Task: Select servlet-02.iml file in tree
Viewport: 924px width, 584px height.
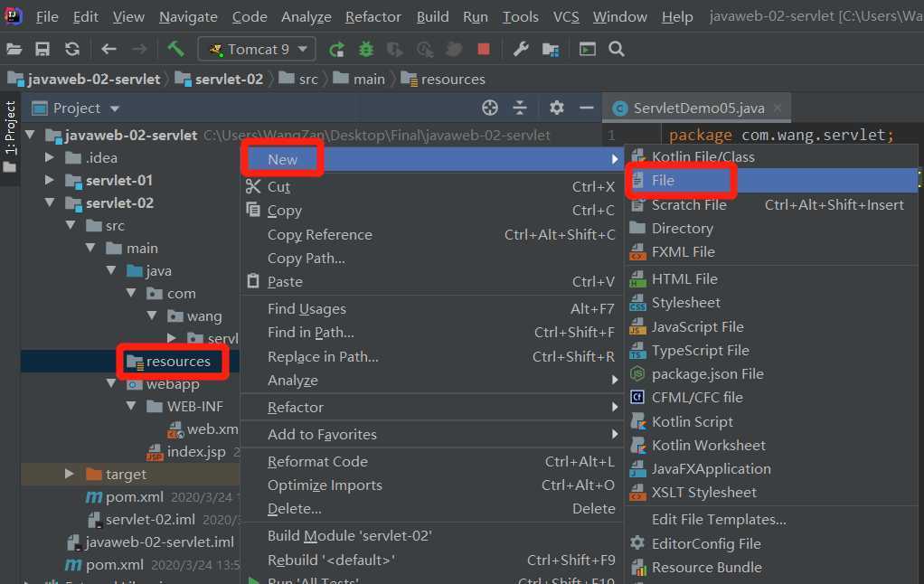Action: point(150,519)
